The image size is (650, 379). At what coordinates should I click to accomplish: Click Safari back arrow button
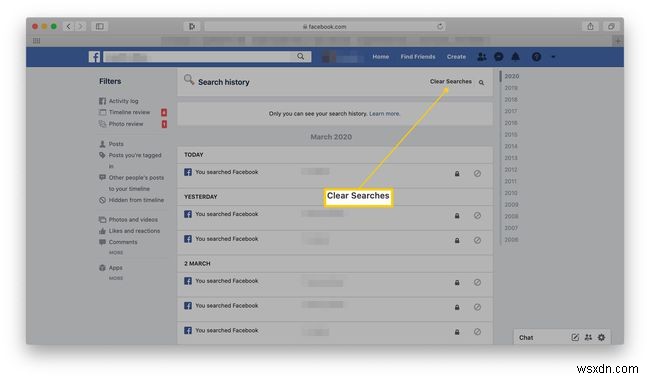(69, 27)
